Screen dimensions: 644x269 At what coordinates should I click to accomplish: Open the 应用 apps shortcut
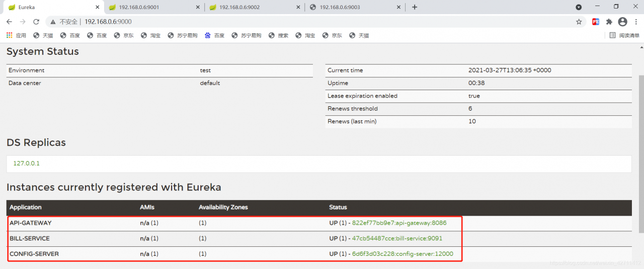pos(16,35)
